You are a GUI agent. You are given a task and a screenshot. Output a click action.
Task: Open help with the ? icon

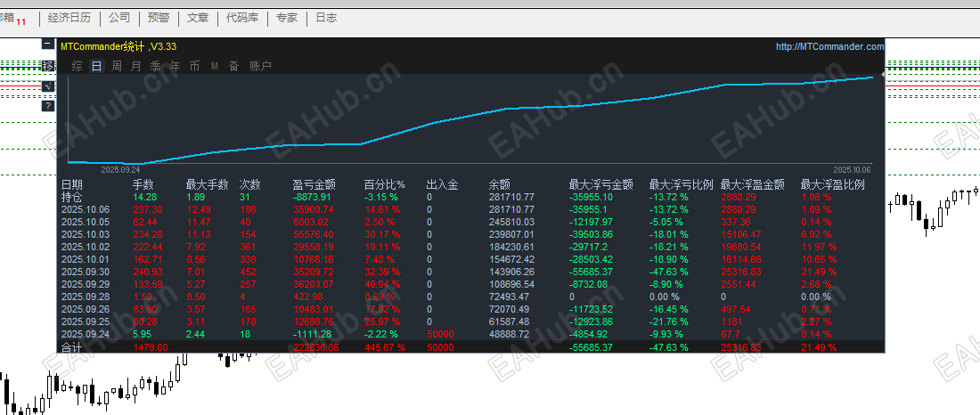pos(47,106)
